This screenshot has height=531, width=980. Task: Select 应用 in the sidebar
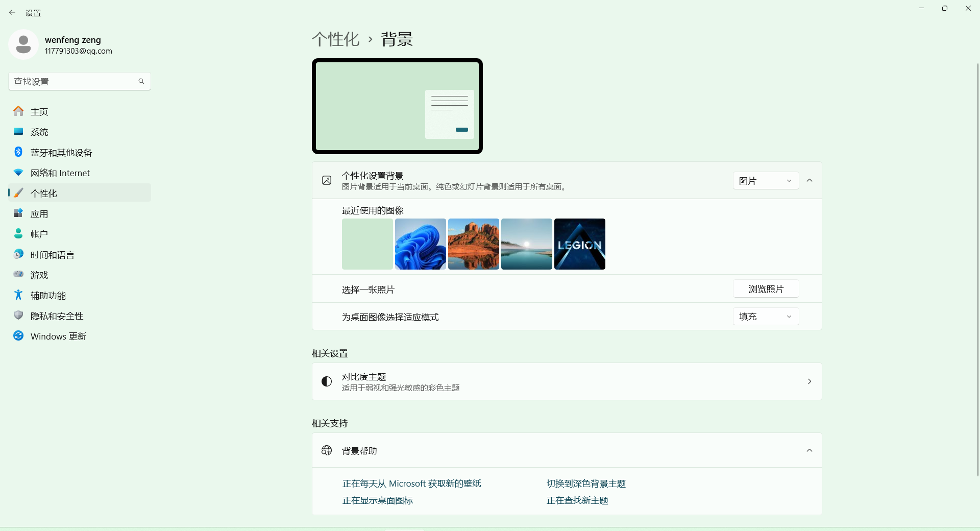click(80, 213)
